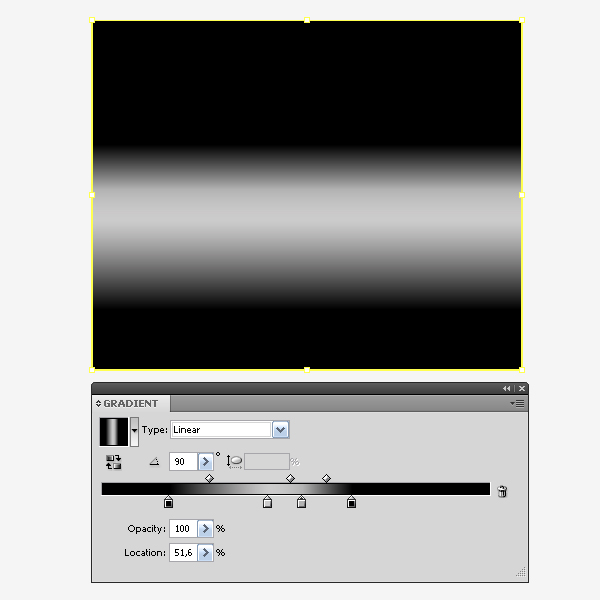Open the Opacity value arrow menu

coord(205,528)
